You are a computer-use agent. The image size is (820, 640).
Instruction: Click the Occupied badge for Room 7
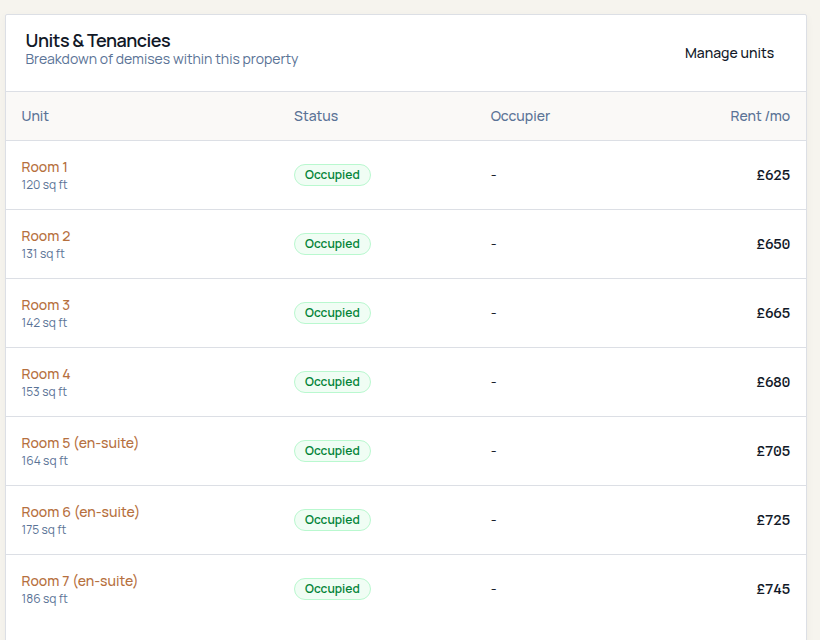click(332, 589)
